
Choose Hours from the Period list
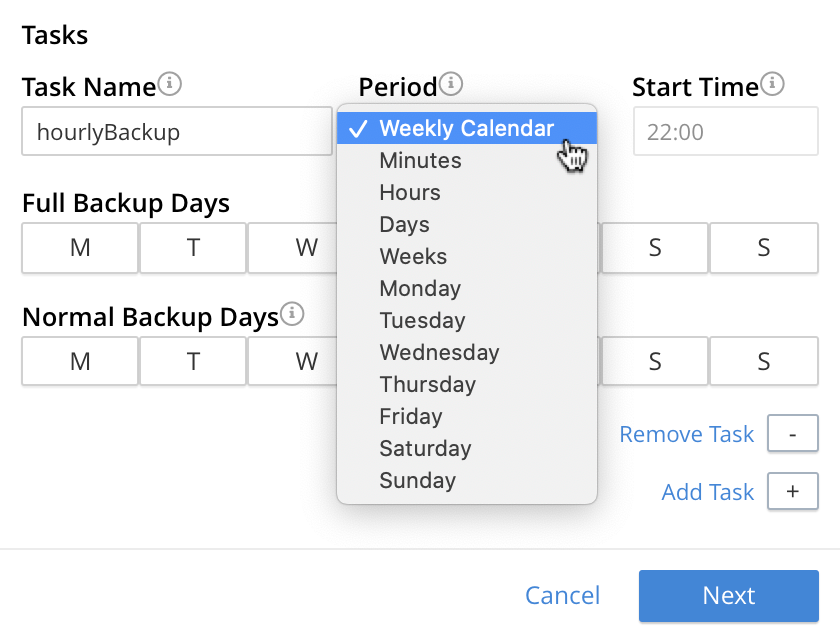pos(410,192)
